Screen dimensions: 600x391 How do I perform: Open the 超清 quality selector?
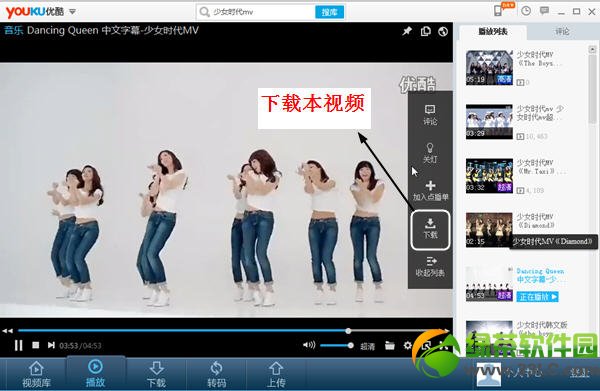pos(367,346)
